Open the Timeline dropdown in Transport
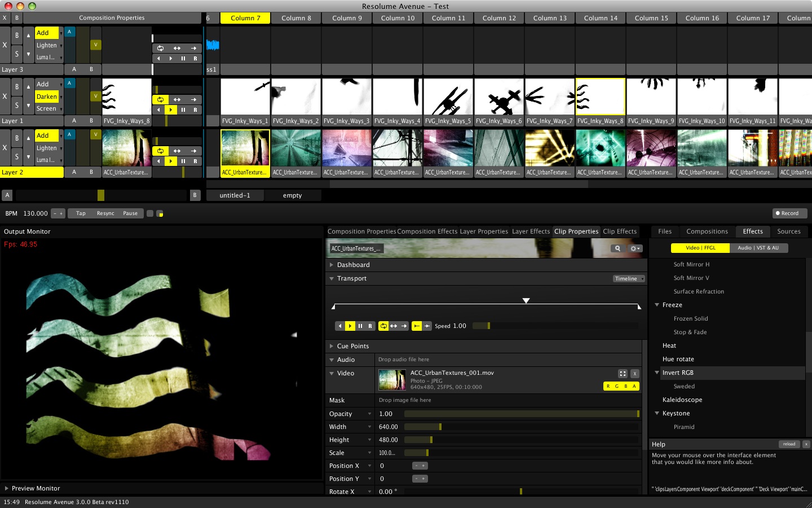Screen dimensions: 812x508 pos(629,279)
